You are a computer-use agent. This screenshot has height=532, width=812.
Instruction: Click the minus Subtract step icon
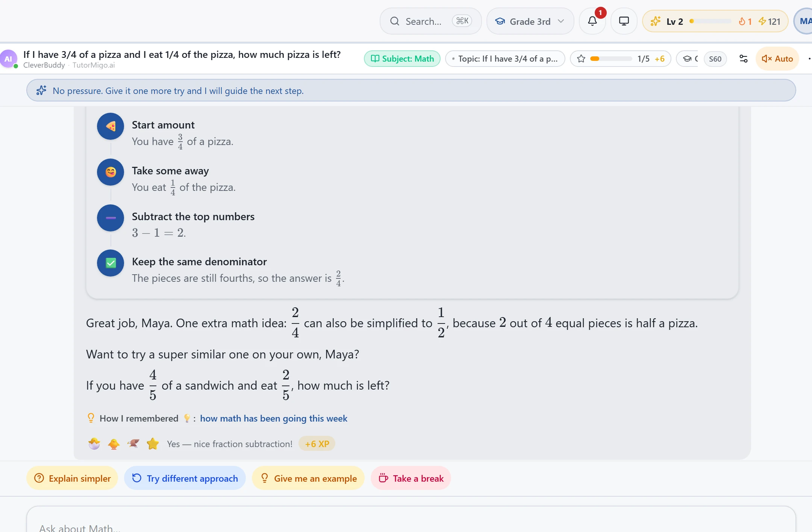click(x=111, y=218)
